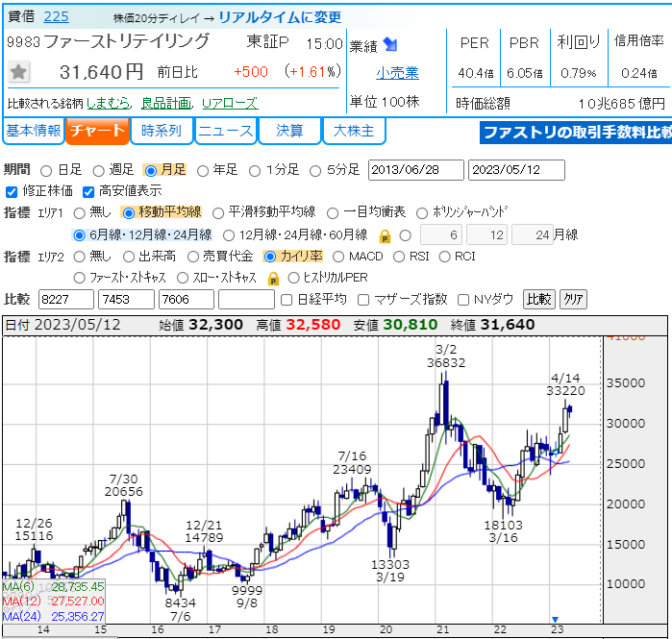Click the 36832 peak label on chart

click(446, 363)
